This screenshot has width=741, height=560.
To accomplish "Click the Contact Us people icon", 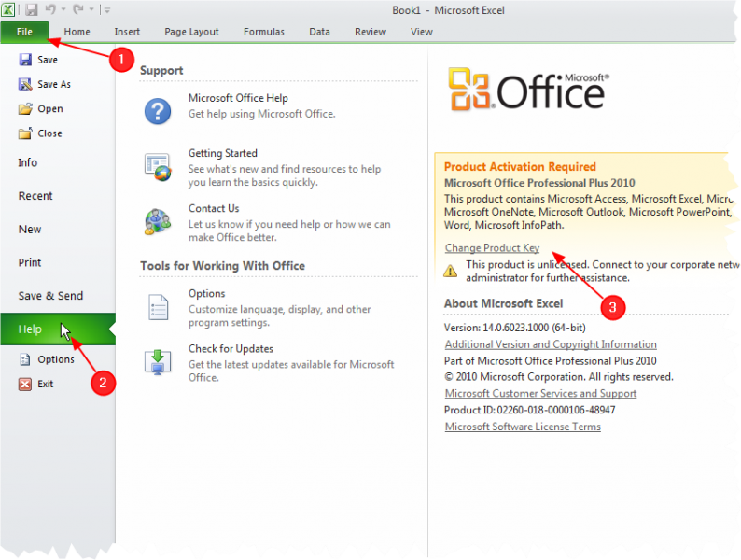I will coord(158,221).
